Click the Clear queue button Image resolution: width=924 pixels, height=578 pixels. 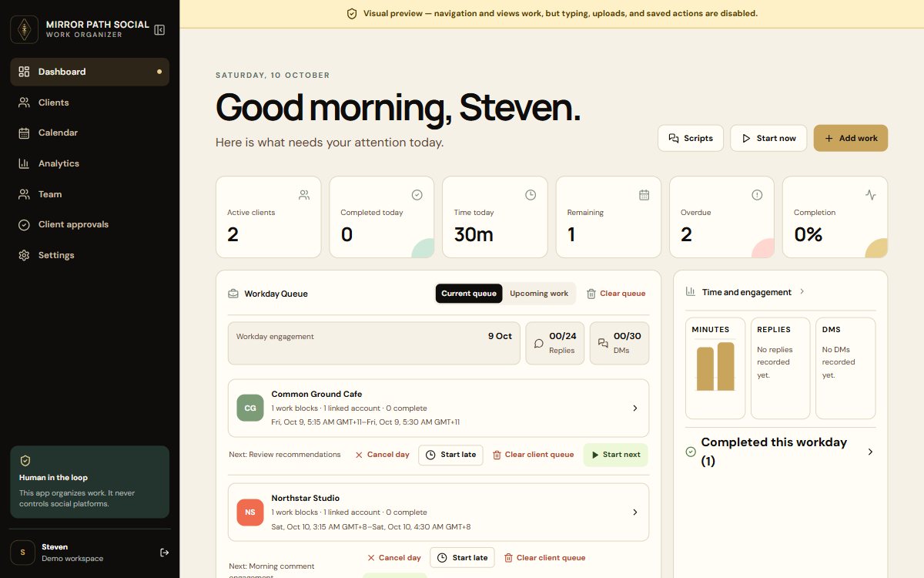click(x=616, y=294)
